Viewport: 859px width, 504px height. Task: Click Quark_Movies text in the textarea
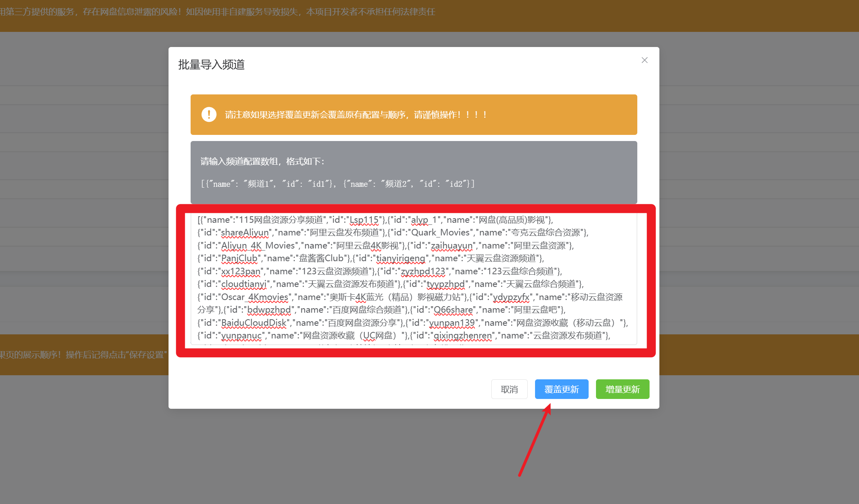440,233
